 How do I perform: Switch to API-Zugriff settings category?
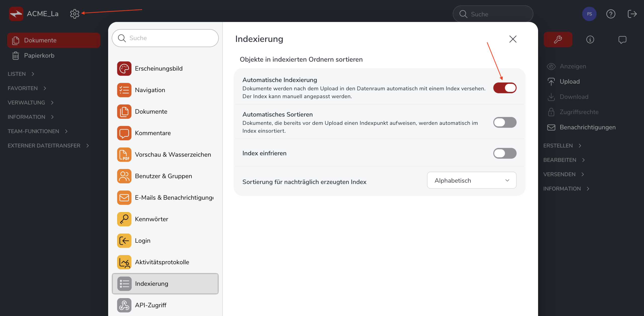150,305
